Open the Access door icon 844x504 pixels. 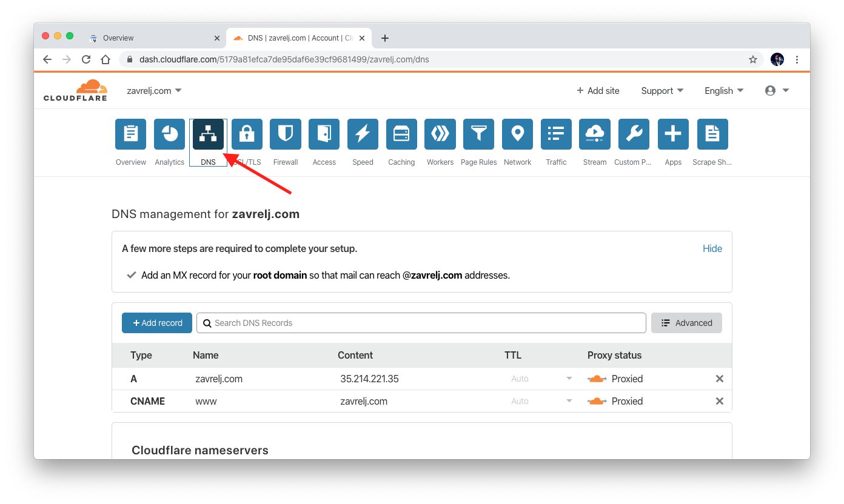click(324, 134)
